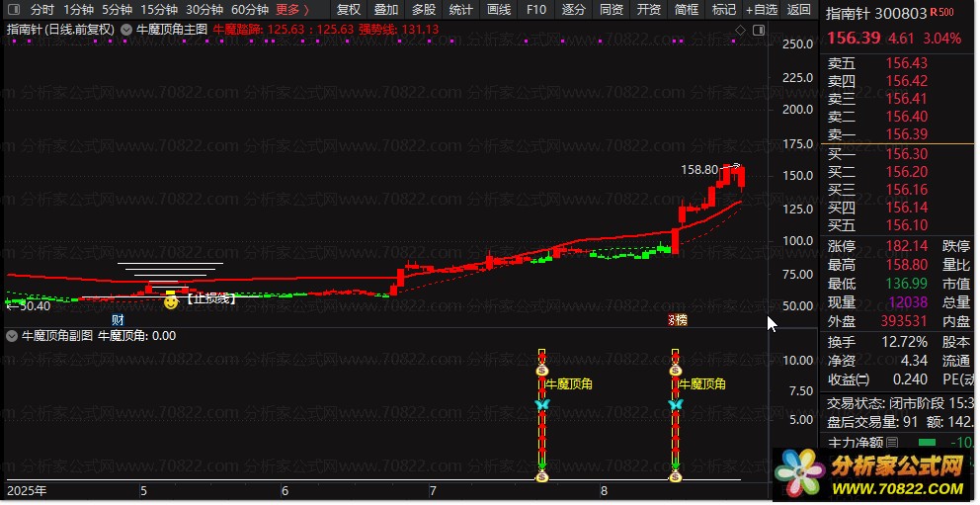
Task: Click the 外盘 393531 value
Action: (x=904, y=321)
